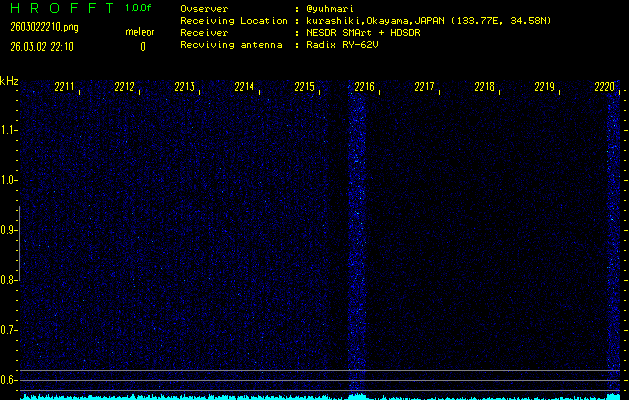Click the 2211 time marker
The height and width of the screenshot is (400, 629).
click(x=65, y=88)
